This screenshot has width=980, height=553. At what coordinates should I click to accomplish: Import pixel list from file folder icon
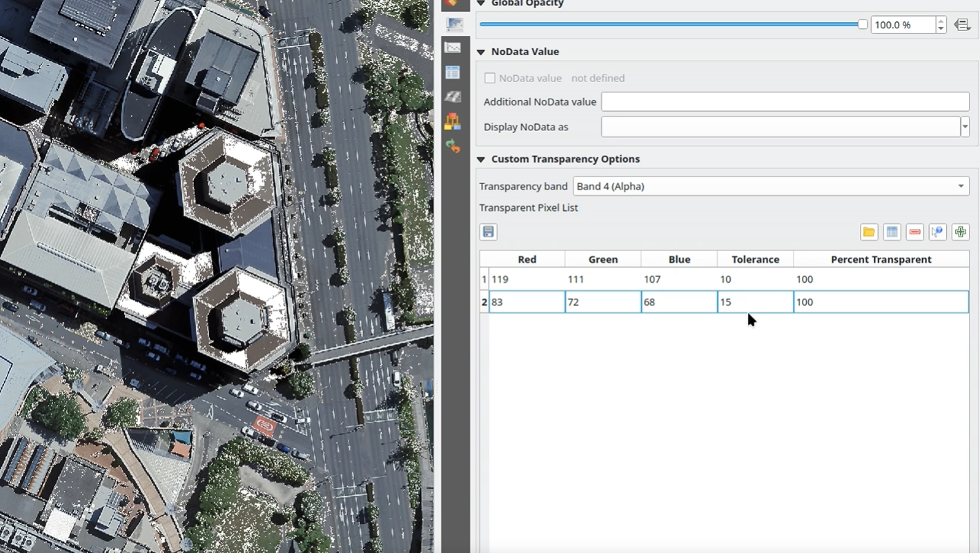pyautogui.click(x=869, y=232)
